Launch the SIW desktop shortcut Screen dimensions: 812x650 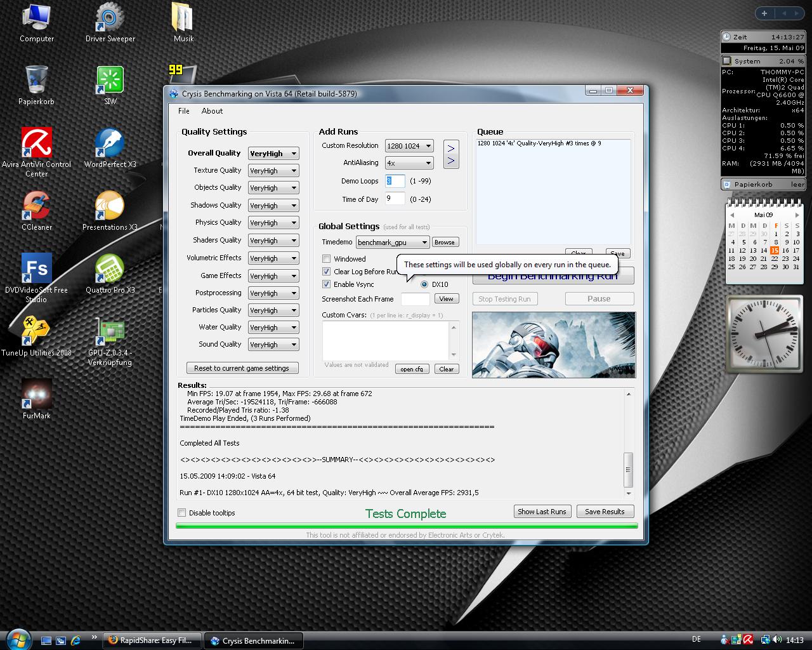pyautogui.click(x=110, y=86)
